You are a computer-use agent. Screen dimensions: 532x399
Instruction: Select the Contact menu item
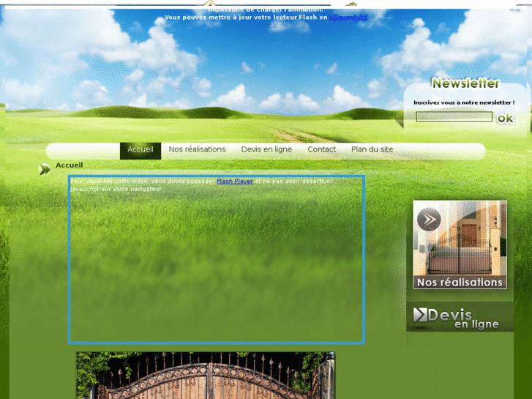click(322, 149)
